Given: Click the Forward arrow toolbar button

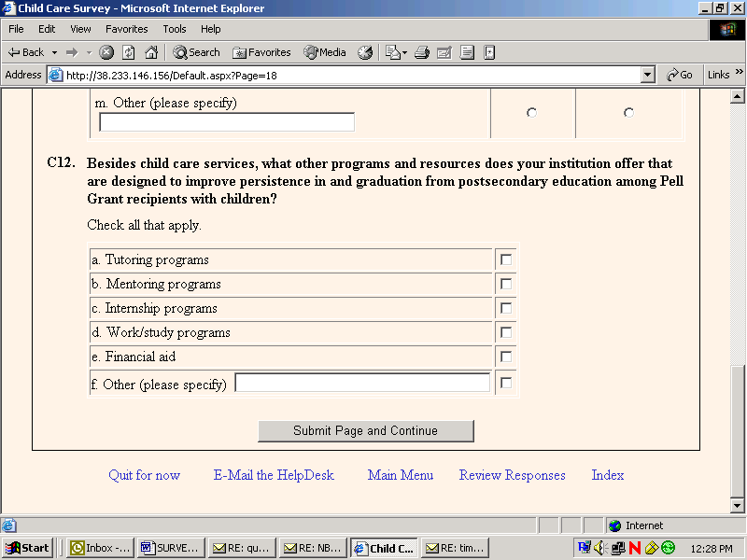Looking at the screenshot, I should pyautogui.click(x=72, y=52).
